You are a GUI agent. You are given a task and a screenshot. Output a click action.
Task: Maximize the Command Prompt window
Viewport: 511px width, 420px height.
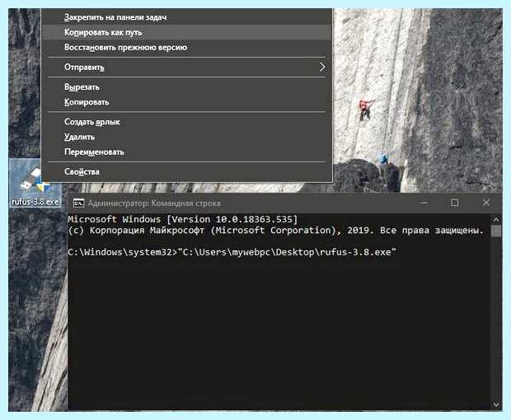pyautogui.click(x=454, y=203)
